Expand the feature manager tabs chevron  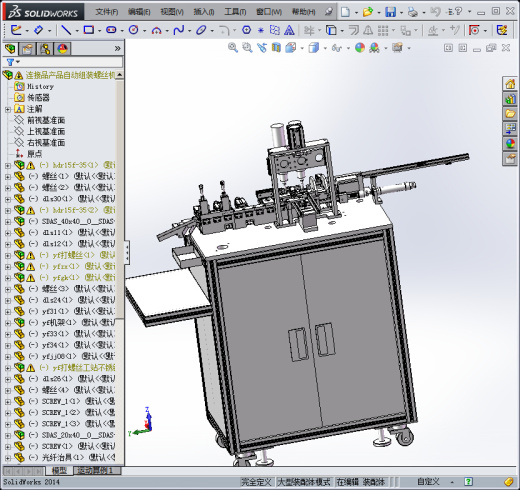click(117, 49)
